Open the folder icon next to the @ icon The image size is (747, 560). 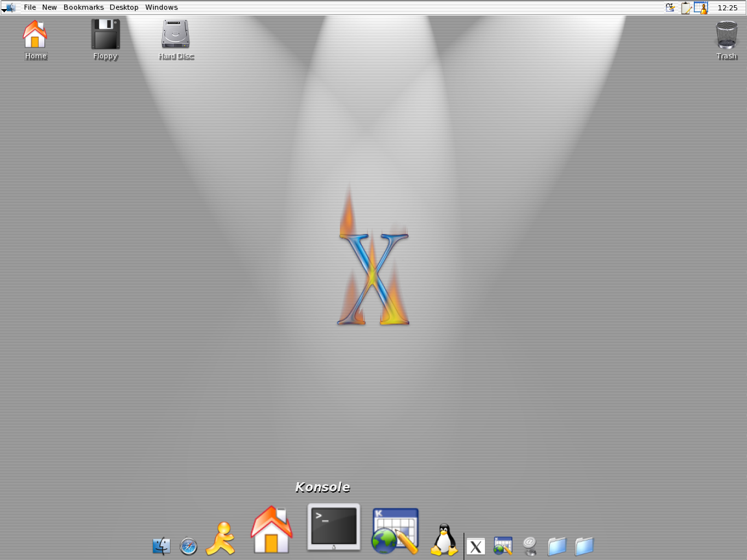click(x=557, y=546)
